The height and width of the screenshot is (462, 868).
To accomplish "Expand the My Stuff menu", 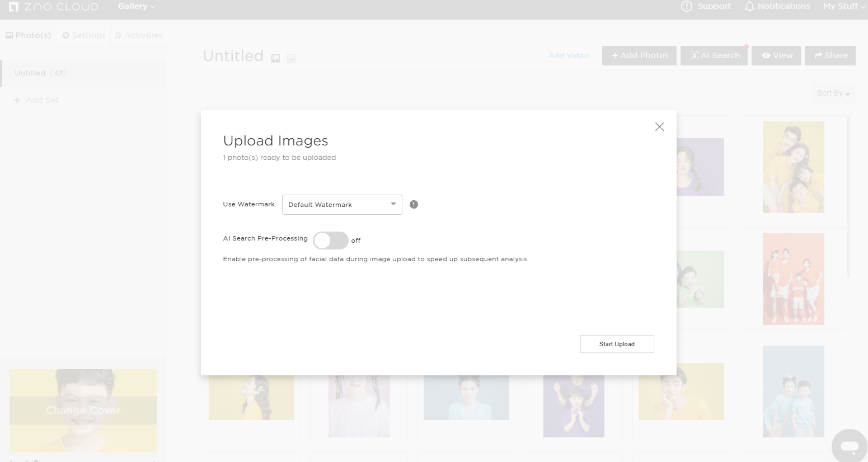I will 844,7.
